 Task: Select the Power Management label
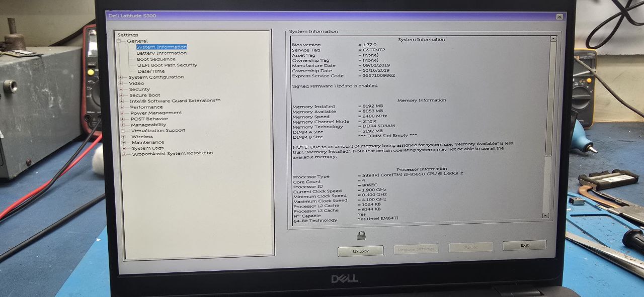tap(156, 113)
